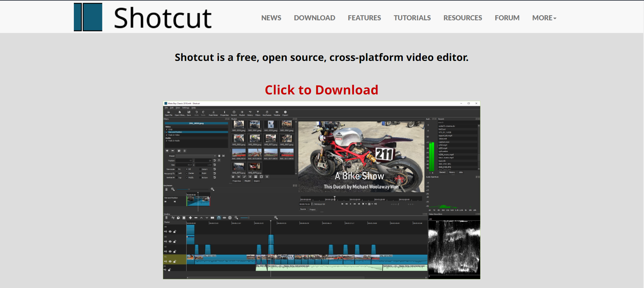
Task: Open the Edit menu in Shotcut window
Action: pyautogui.click(x=172, y=108)
